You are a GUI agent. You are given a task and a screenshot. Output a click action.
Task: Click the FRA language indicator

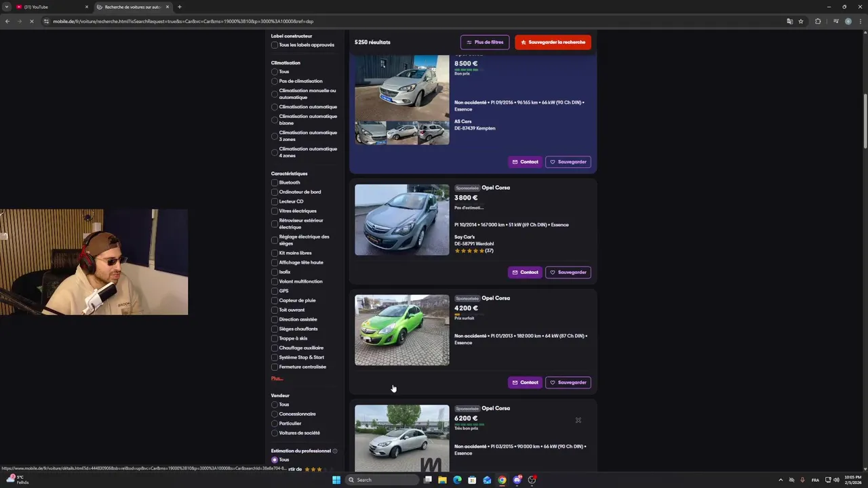coord(816,480)
